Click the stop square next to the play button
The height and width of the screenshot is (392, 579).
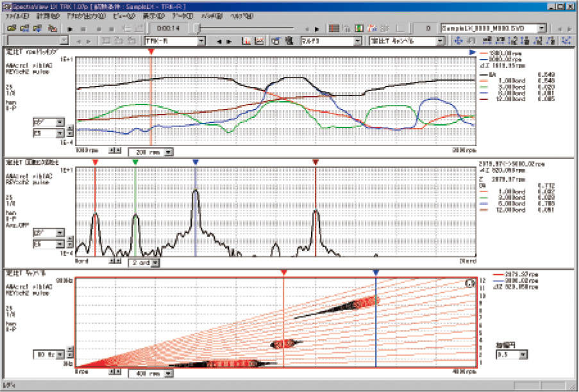pos(83,29)
